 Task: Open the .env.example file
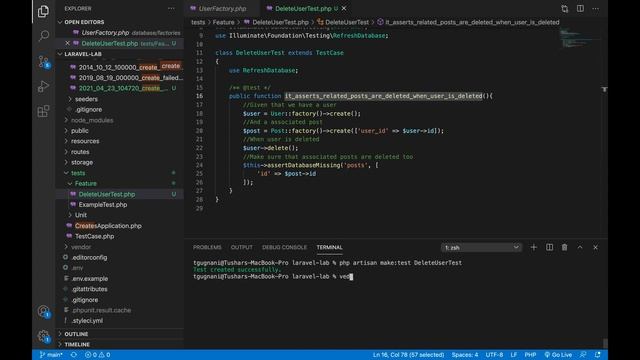pyautogui.click(x=90, y=279)
